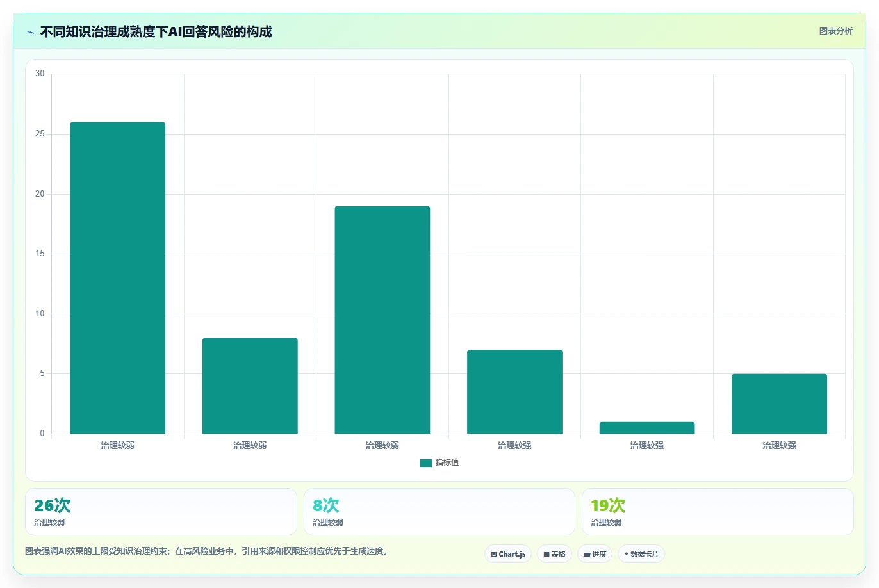Click the 指标值 legend text
879x588 pixels.
447,462
